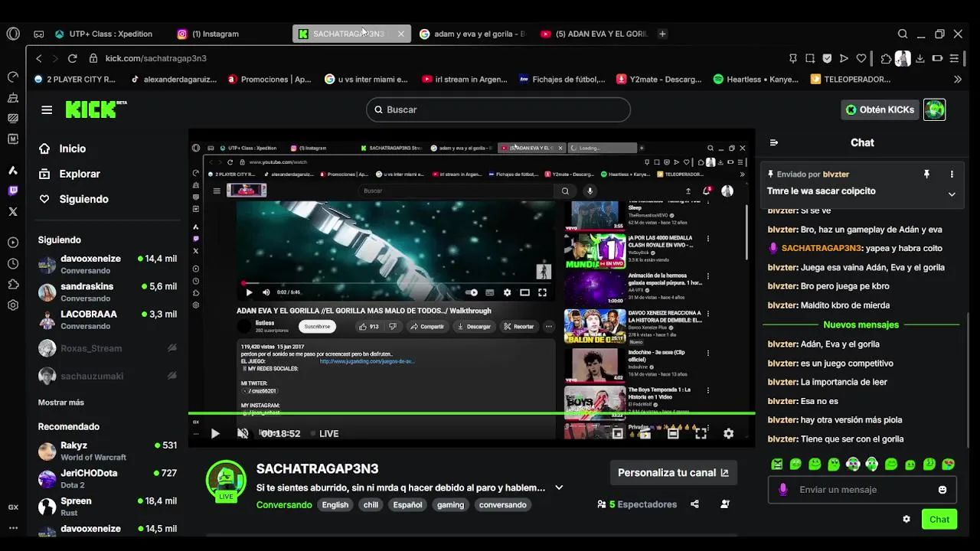Click the Obtén KICKs button

(x=879, y=109)
